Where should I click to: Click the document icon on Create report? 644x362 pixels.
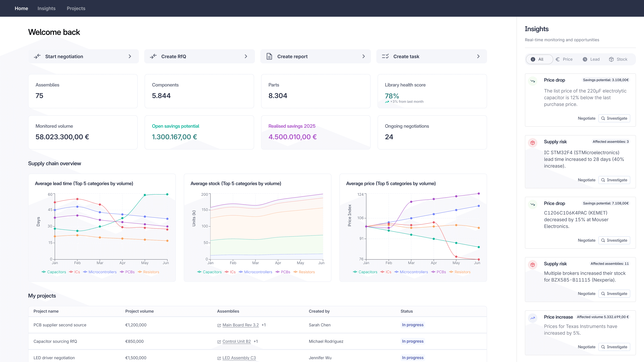coord(269,56)
